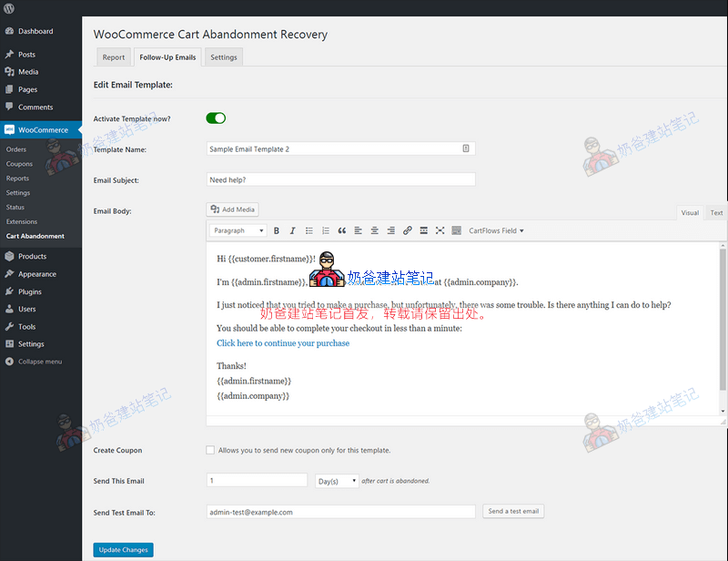728x561 pixels.
Task: Insert a bulleted list in the email body
Action: pyautogui.click(x=308, y=231)
